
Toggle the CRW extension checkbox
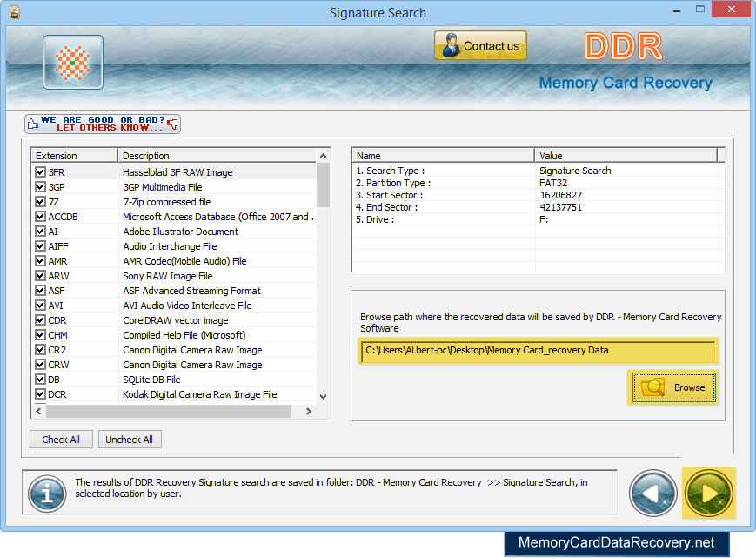click(x=41, y=365)
